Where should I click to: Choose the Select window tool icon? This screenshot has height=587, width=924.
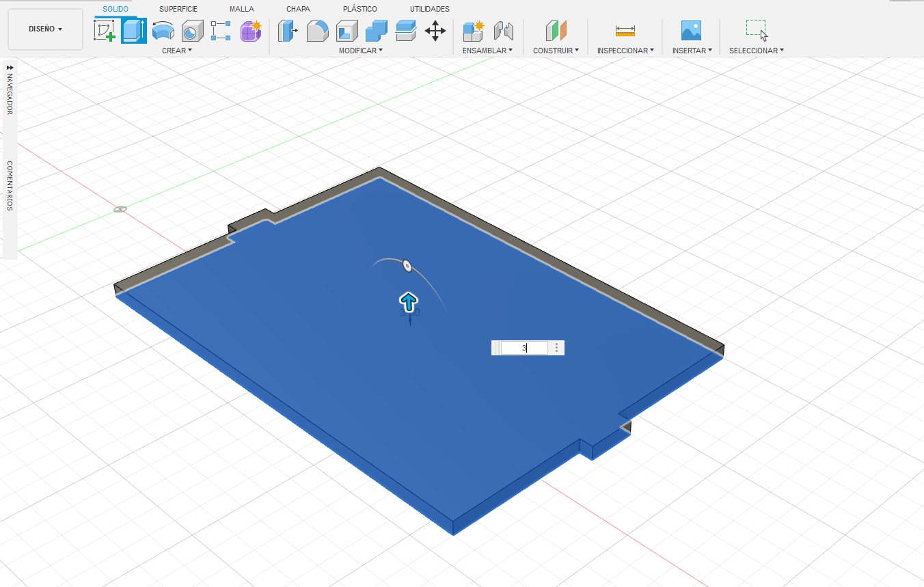coord(757,31)
